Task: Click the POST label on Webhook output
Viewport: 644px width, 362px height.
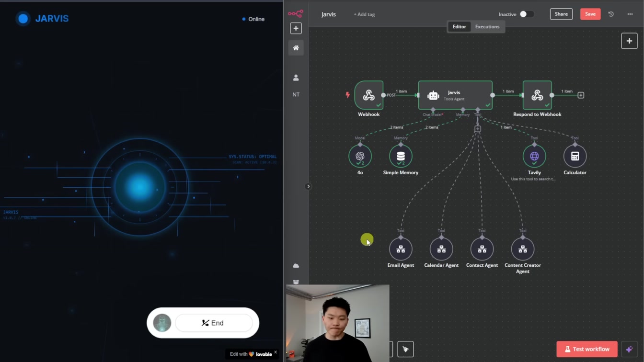Action: tap(391, 95)
